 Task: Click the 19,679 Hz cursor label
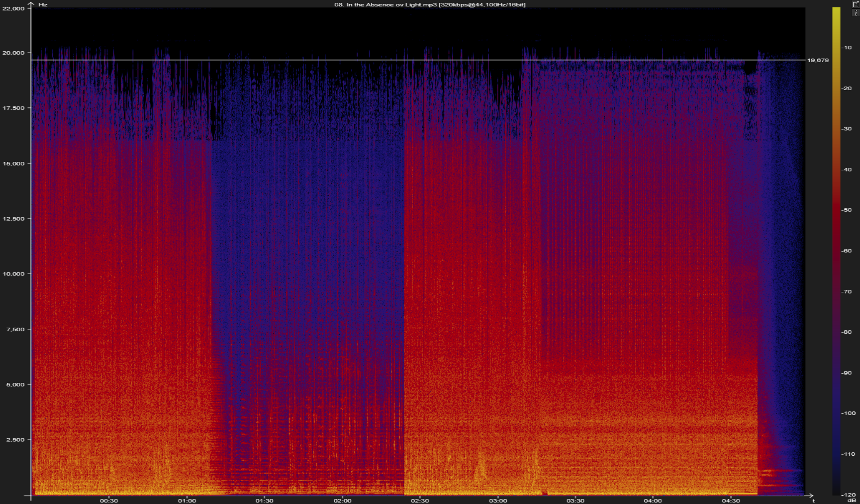818,60
